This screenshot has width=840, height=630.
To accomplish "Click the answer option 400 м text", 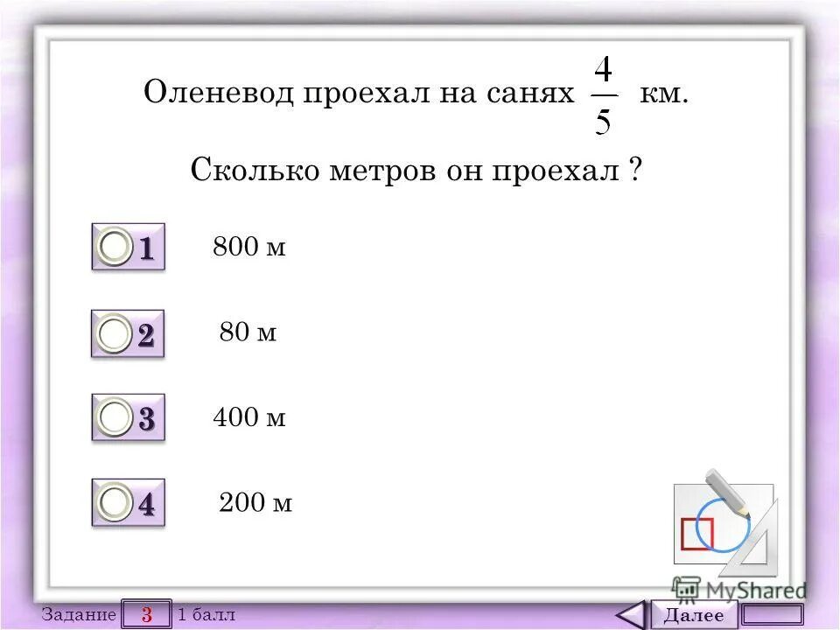I will click(248, 418).
